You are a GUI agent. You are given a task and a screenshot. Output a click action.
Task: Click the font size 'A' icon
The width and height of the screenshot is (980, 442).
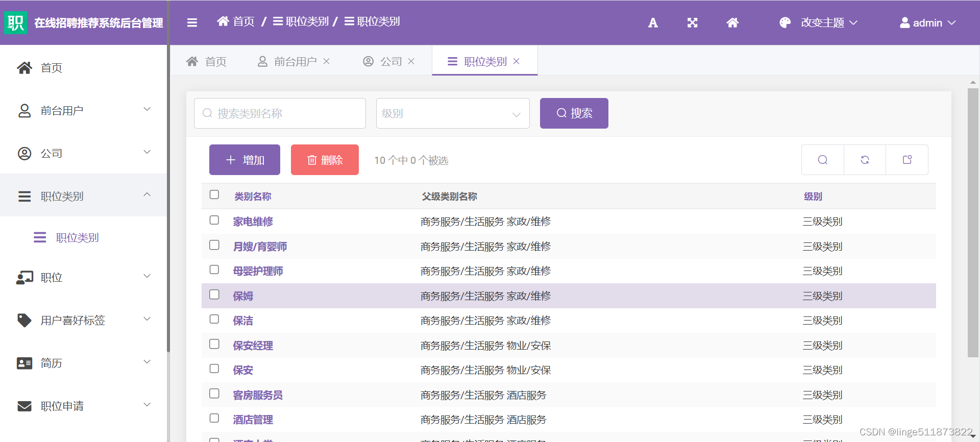tap(653, 22)
